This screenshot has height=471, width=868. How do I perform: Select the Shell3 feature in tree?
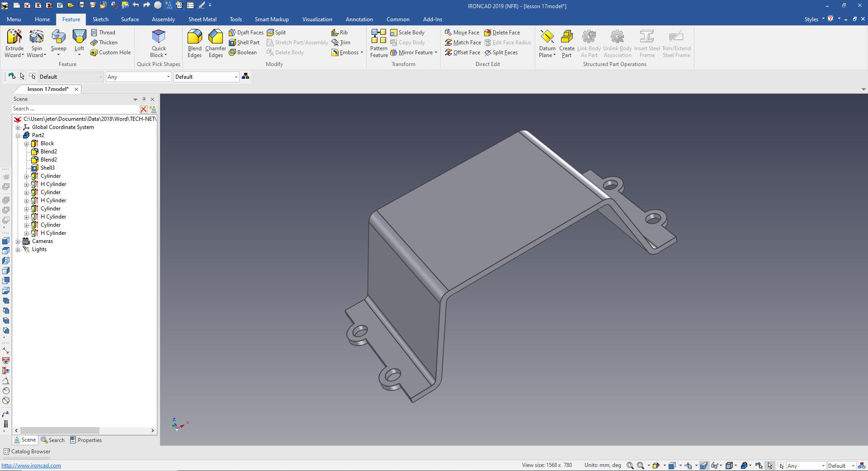tap(43, 168)
